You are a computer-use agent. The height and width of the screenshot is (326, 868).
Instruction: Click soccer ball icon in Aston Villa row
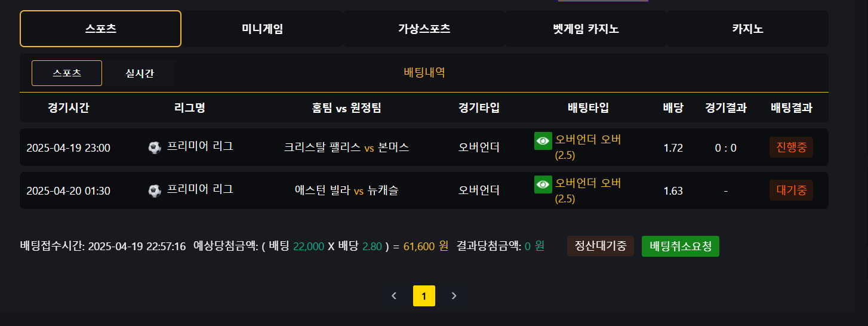click(155, 190)
